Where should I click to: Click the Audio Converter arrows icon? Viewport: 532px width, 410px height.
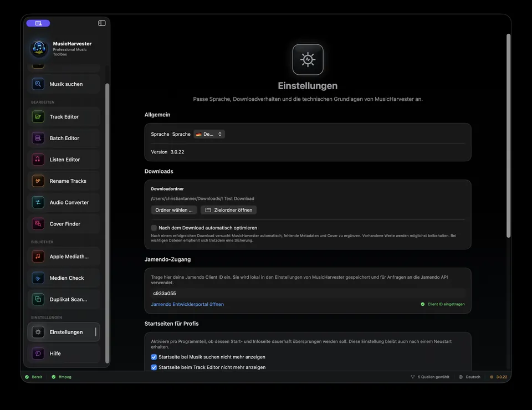point(38,202)
